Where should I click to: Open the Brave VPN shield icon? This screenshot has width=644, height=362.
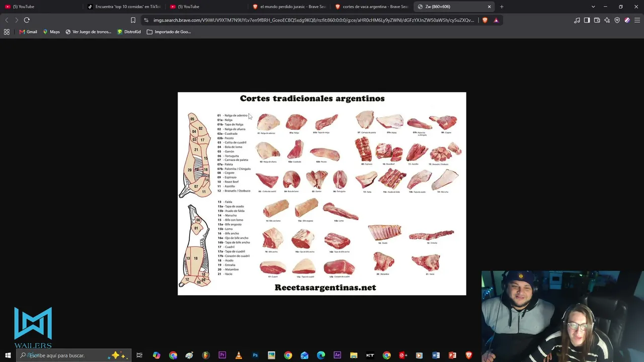click(617, 20)
